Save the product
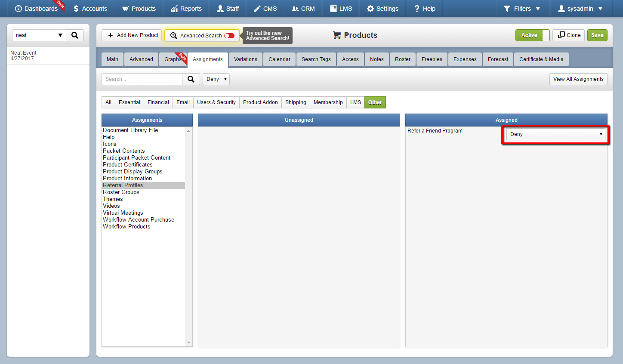Image resolution: width=623 pixels, height=364 pixels. click(597, 35)
